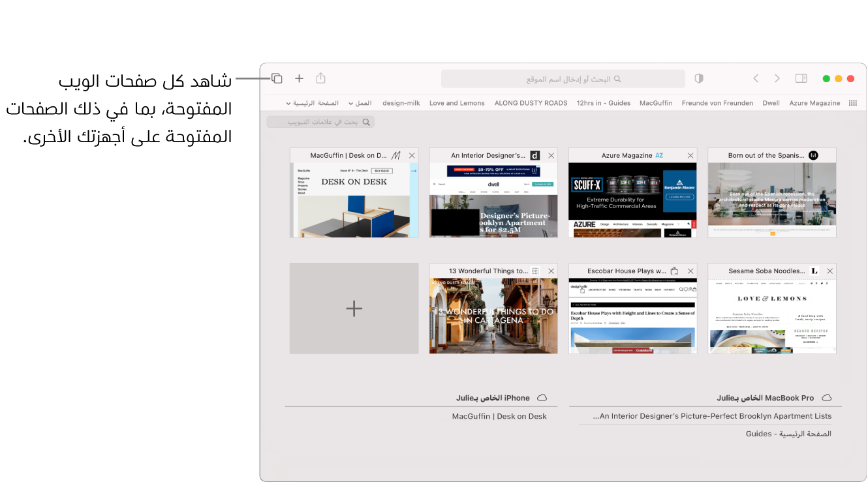Click Dwell favicon on Interior Designer tab
The image size is (868, 482).
[x=535, y=156]
